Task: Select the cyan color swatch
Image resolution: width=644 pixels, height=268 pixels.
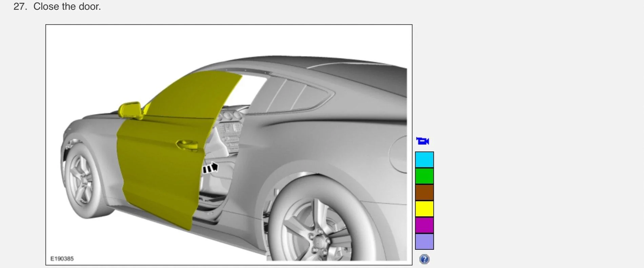Action: (x=424, y=160)
